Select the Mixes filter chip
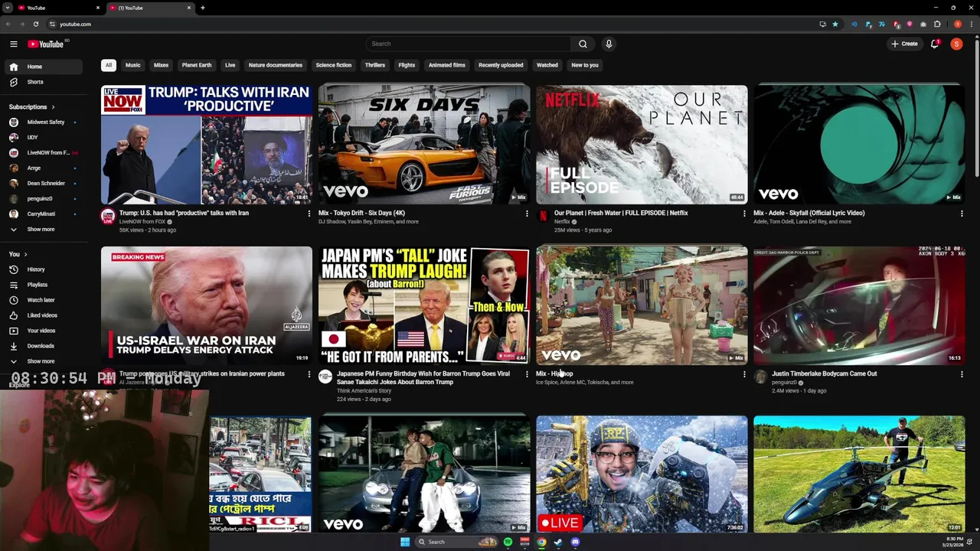The height and width of the screenshot is (551, 980). click(161, 65)
